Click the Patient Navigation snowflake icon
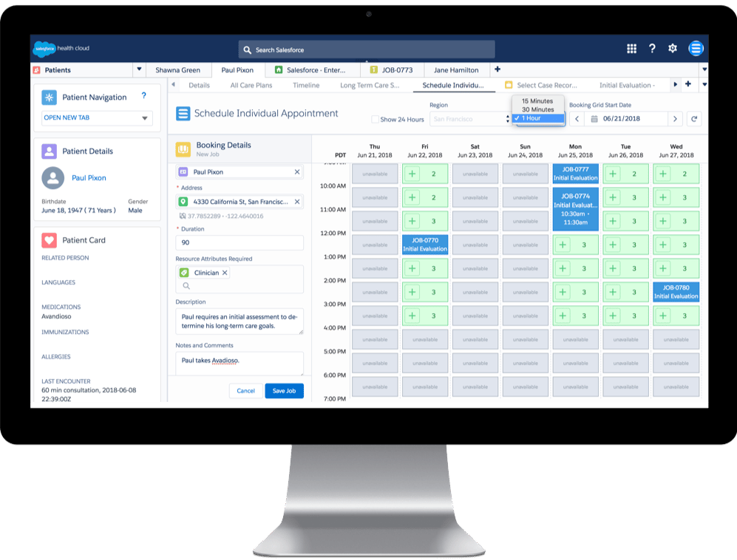 (x=49, y=98)
